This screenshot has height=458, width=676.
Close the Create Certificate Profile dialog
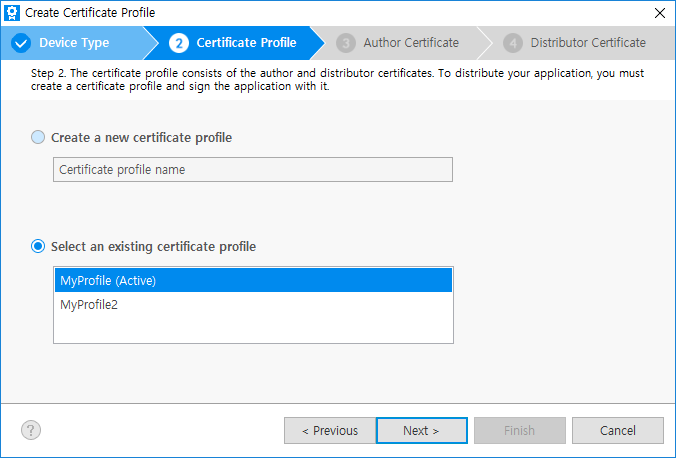tap(658, 13)
